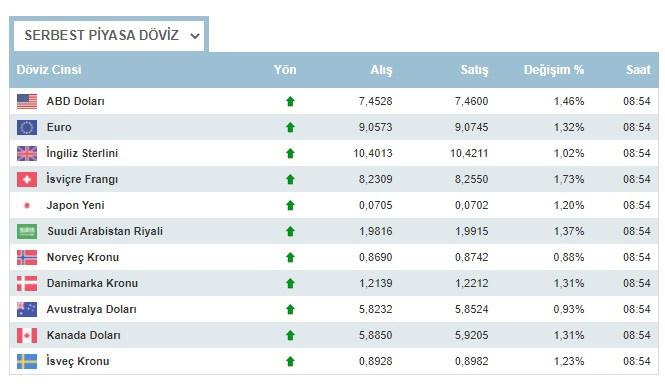Image resolution: width=665 pixels, height=389 pixels.
Task: Click the change value 0,88%
Action: tap(569, 257)
